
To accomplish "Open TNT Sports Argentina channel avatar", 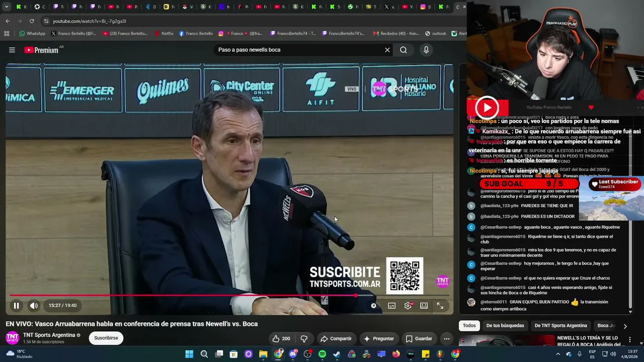I will click(x=12, y=338).
